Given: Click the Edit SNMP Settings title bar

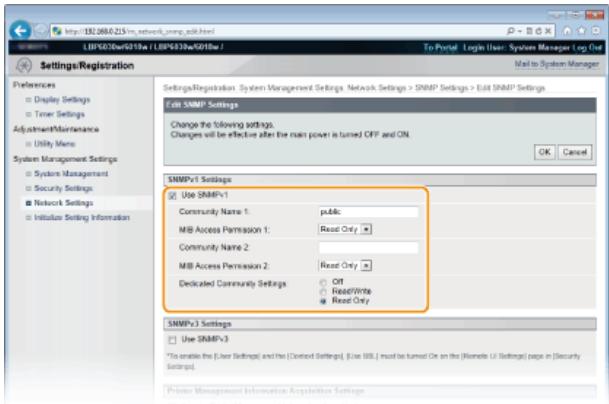Looking at the screenshot, I should tap(380, 105).
